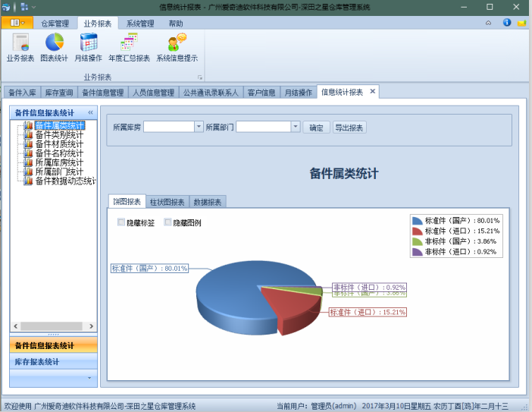The image size is (532, 412).
Task: Select 备件材质统计 in the tree
Action: click(59, 144)
